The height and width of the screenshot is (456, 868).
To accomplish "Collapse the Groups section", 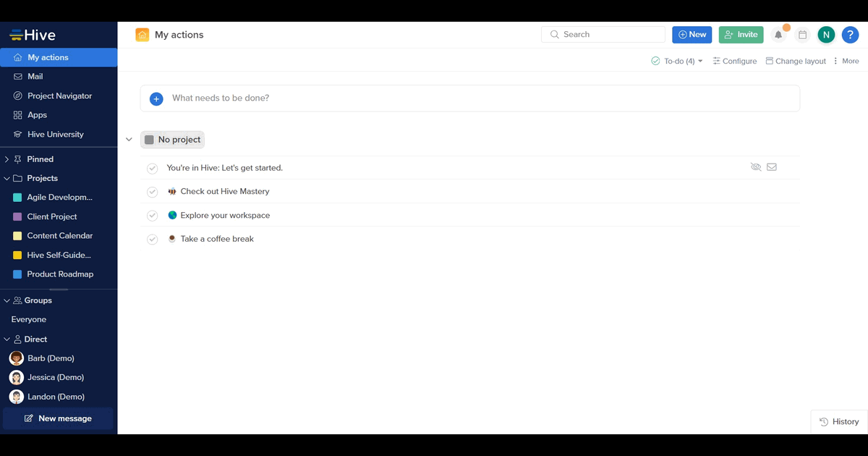I will (x=7, y=300).
